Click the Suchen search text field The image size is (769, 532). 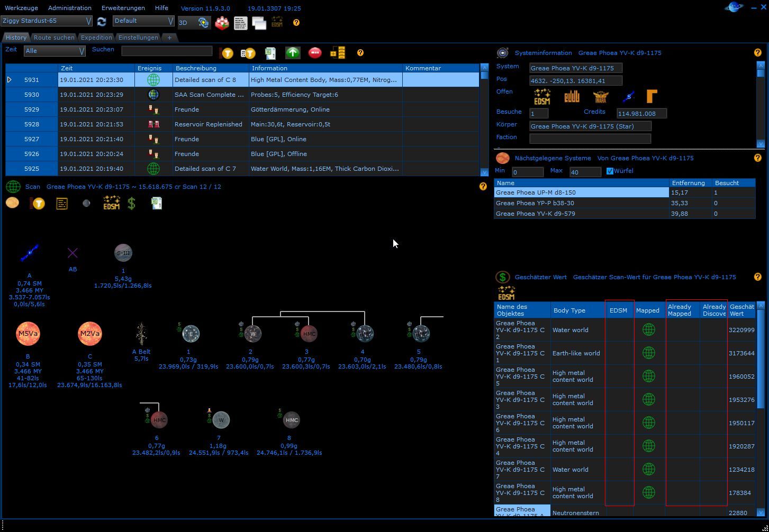pos(167,51)
